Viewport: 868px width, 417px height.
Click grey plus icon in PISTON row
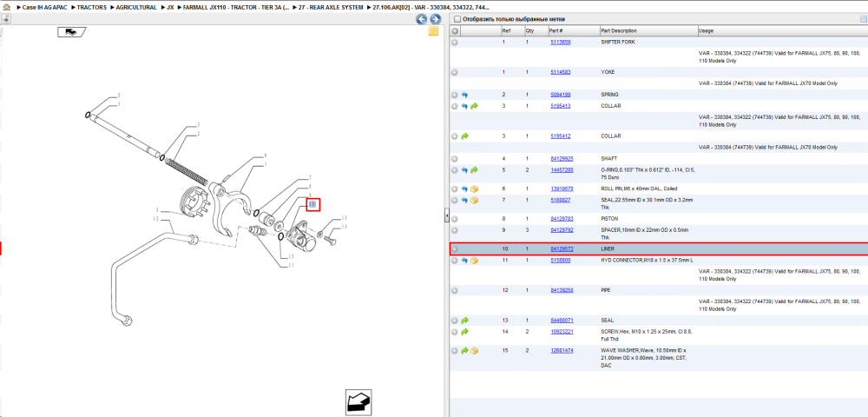(455, 219)
